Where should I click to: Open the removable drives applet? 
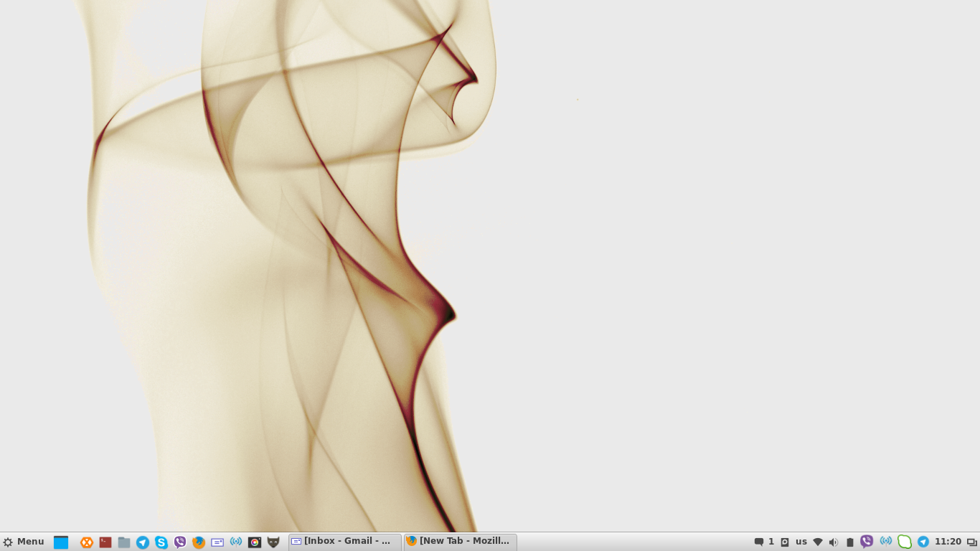[785, 542]
